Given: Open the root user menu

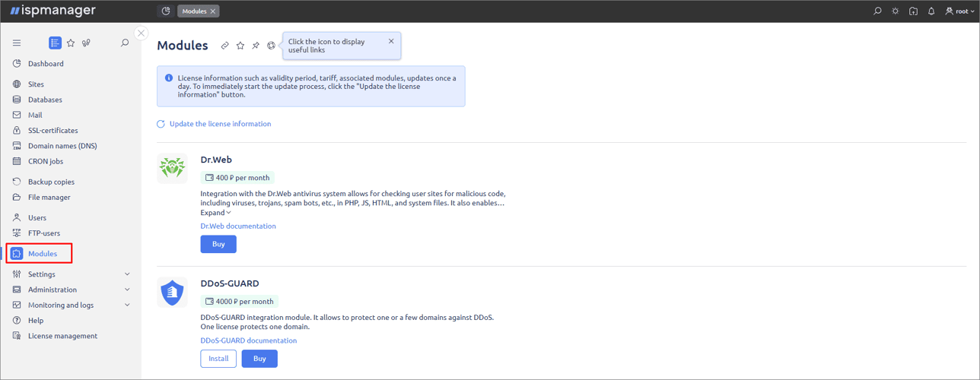Looking at the screenshot, I should click(x=959, y=11).
